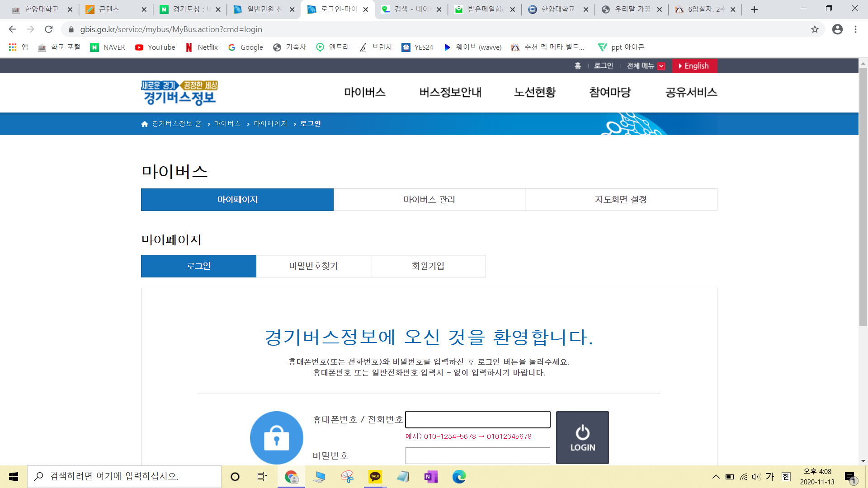Bookmark this page with the star icon

[x=815, y=29]
